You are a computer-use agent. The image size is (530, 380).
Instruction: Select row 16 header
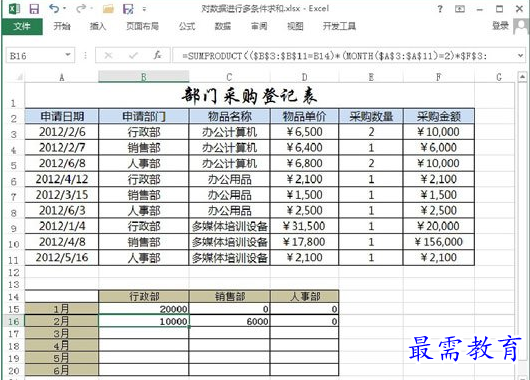click(14, 322)
